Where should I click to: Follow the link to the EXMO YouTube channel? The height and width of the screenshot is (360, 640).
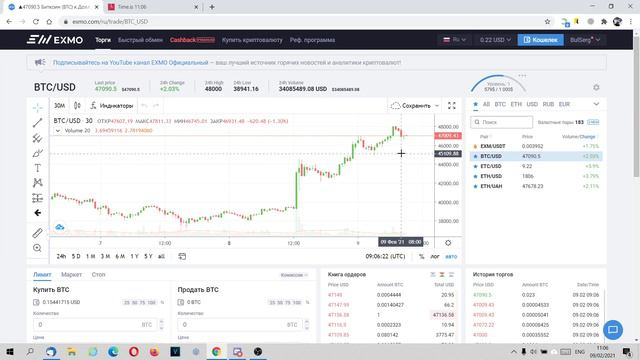131,63
